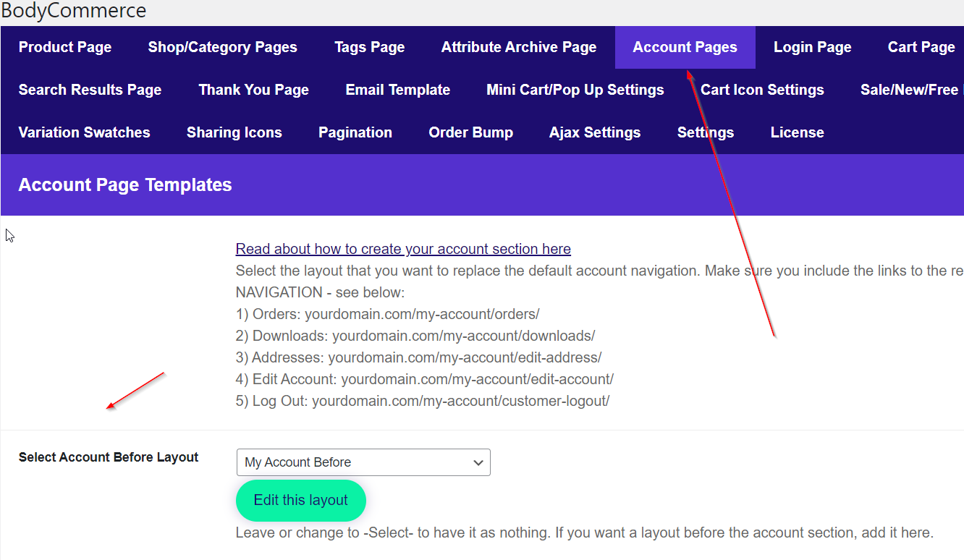Expand the My Account Before dropdown
The width and height of the screenshot is (964, 560).
coord(363,462)
